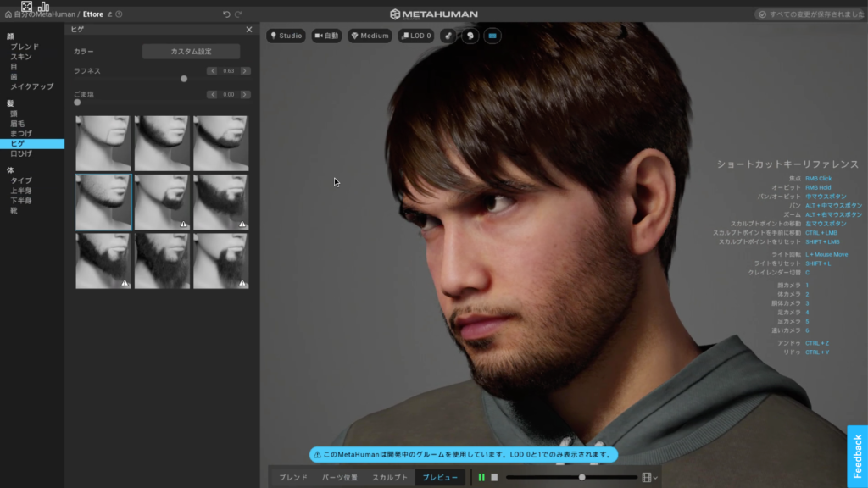Stop the preview animation
The height and width of the screenshot is (488, 868).
tap(494, 478)
